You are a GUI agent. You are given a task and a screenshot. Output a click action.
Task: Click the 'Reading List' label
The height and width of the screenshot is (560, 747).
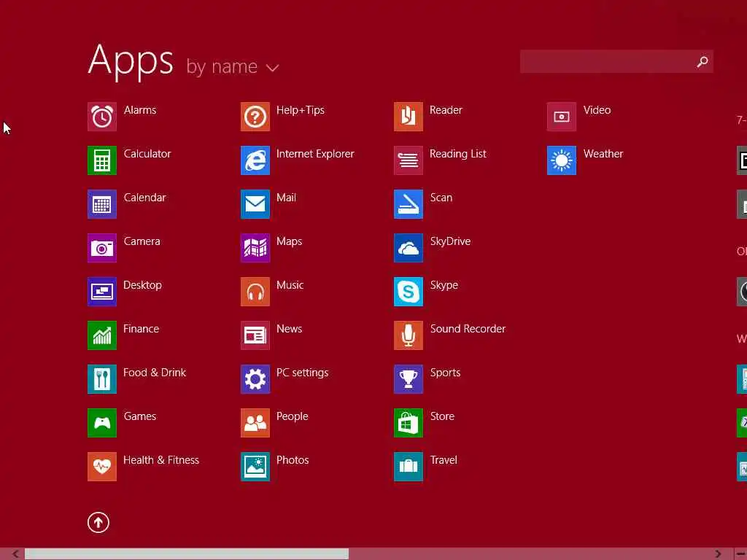pyautogui.click(x=458, y=154)
